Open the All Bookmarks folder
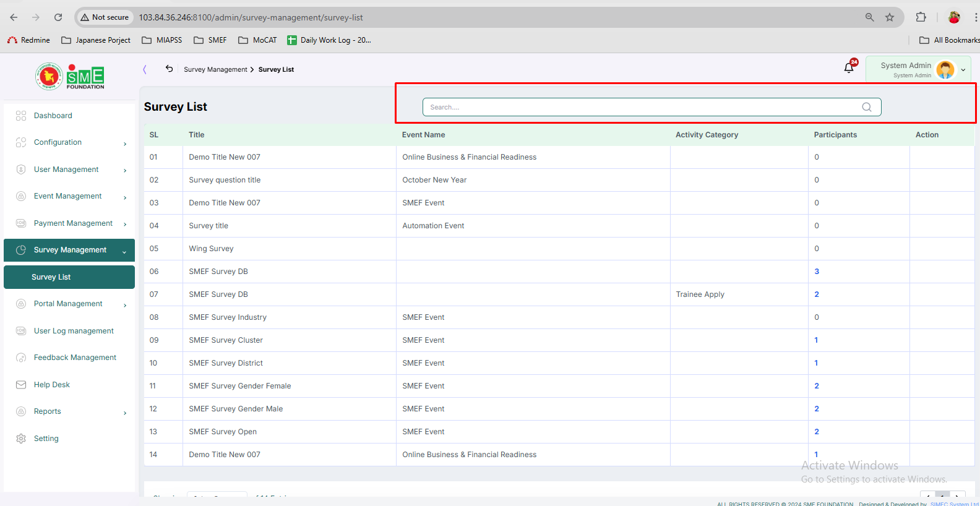Viewport: 980px width, 506px height. (950, 40)
